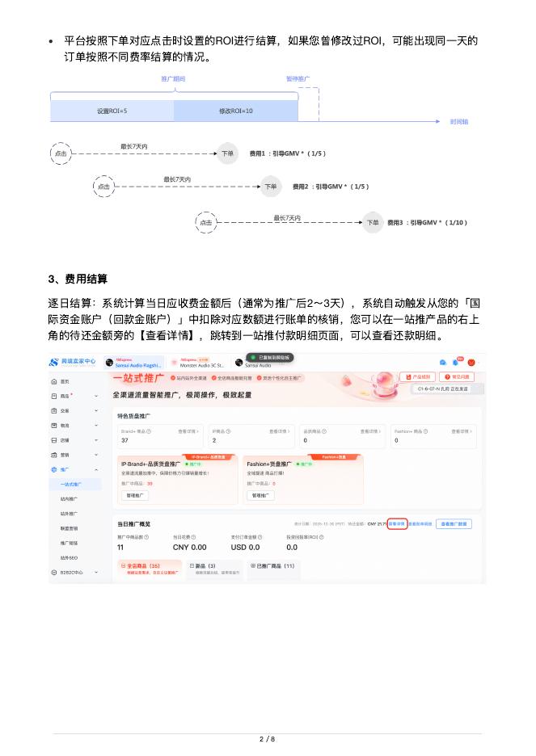Image resolution: width=536 pixels, height=756 pixels.
Task: Select 站外SEO in the sidebar
Action: pyautogui.click(x=69, y=558)
